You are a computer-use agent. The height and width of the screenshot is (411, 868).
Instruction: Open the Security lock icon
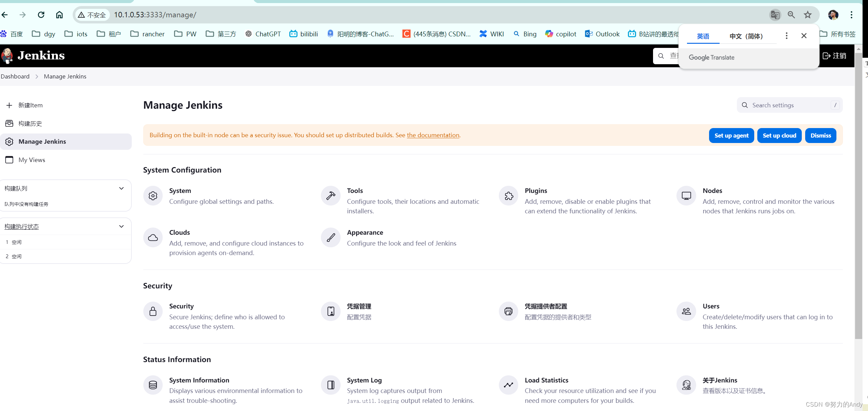153,311
